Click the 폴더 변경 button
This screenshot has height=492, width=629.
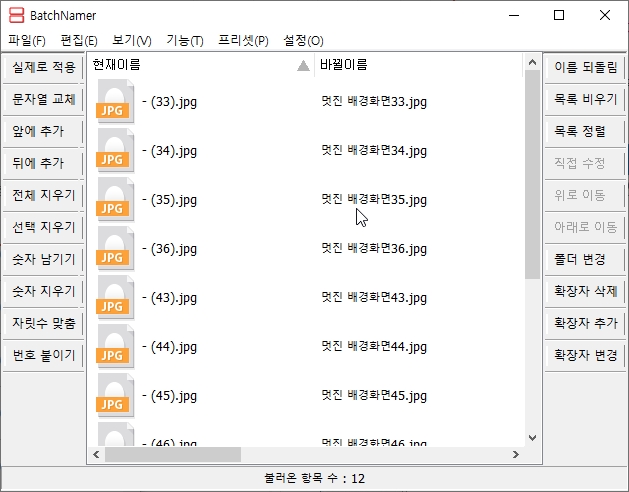click(x=585, y=259)
